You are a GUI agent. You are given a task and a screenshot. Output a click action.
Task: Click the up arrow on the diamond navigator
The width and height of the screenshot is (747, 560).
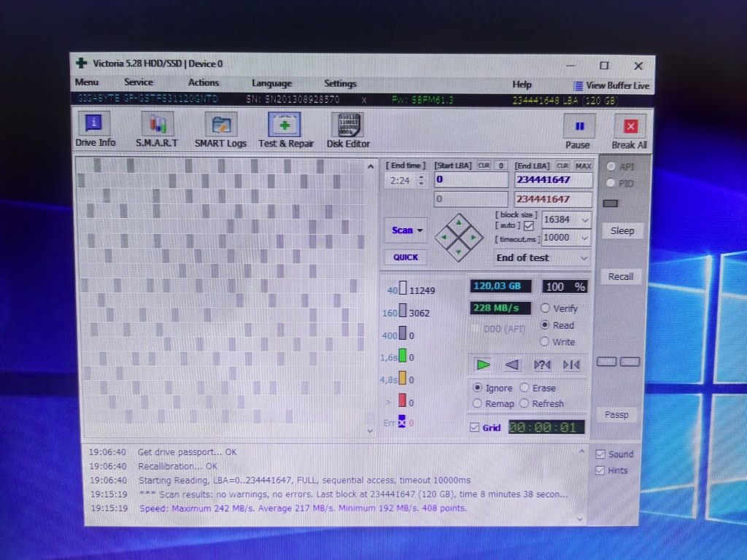[x=459, y=222]
